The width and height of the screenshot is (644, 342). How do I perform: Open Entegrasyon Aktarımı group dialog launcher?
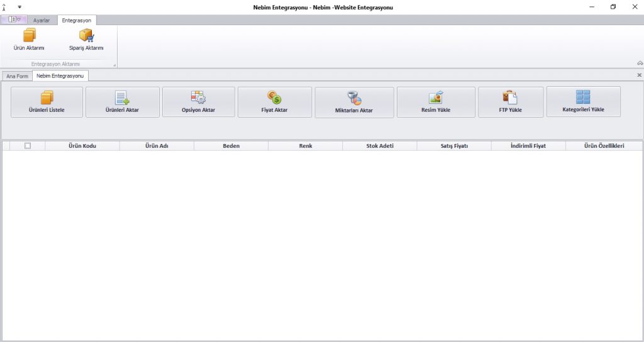pyautogui.click(x=114, y=65)
